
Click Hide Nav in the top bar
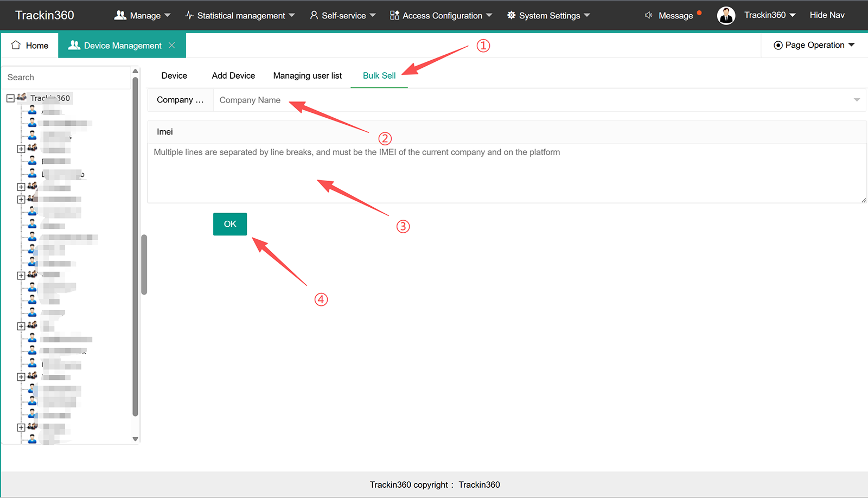[x=827, y=15]
